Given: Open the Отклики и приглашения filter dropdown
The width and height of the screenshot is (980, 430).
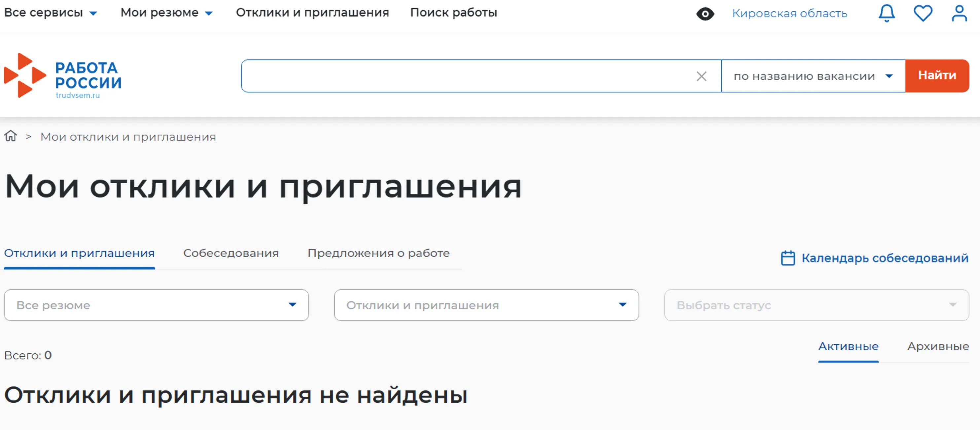Looking at the screenshot, I should pos(486,305).
